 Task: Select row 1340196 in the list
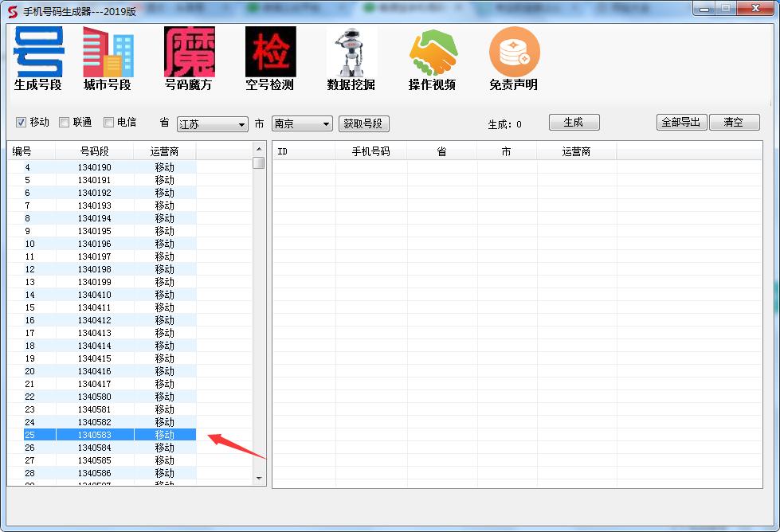102,244
